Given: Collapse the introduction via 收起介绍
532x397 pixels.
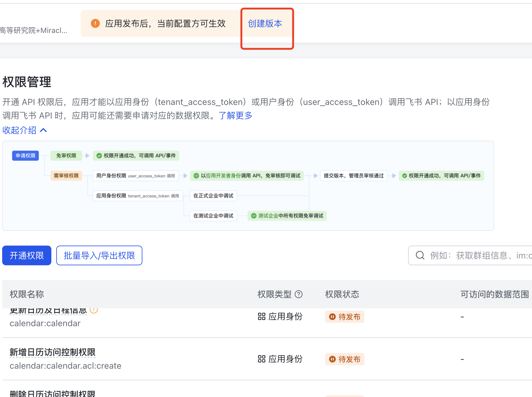Looking at the screenshot, I should coord(20,130).
